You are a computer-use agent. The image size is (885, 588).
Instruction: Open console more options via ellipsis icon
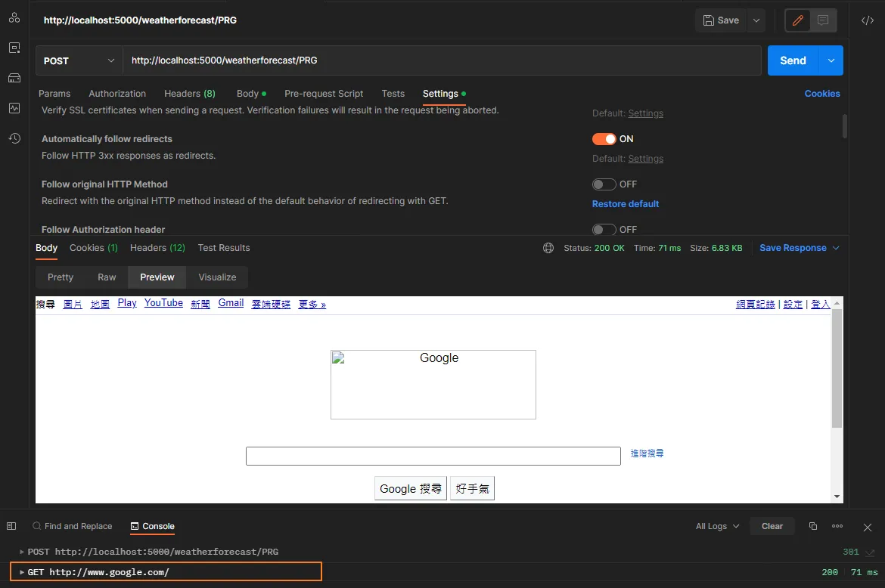837,526
